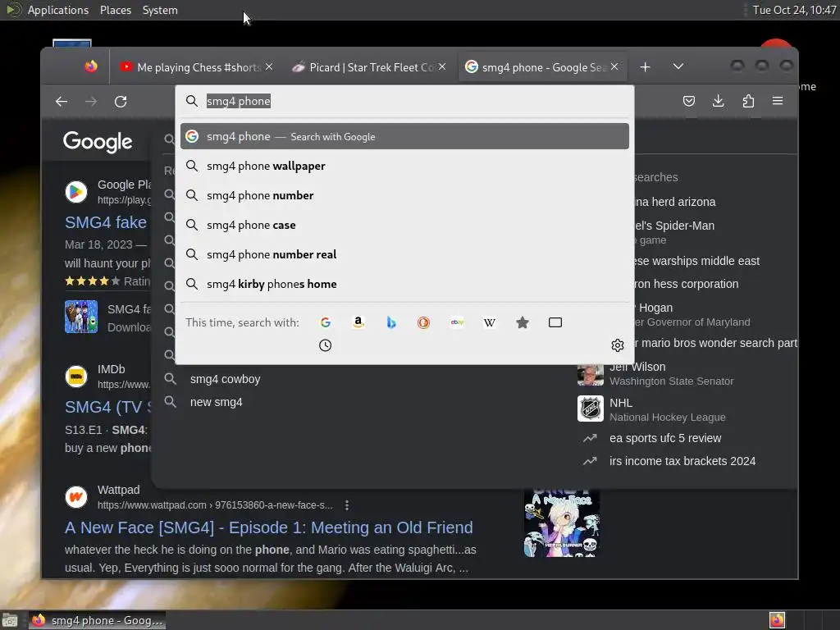Click Google suggestion new smg4
Screen dimensions: 840x630
point(216,402)
